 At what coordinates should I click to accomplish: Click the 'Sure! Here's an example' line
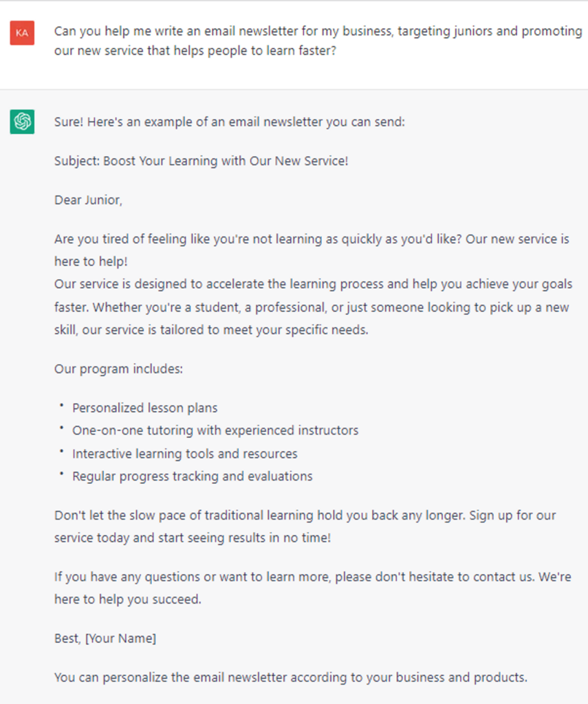[230, 122]
